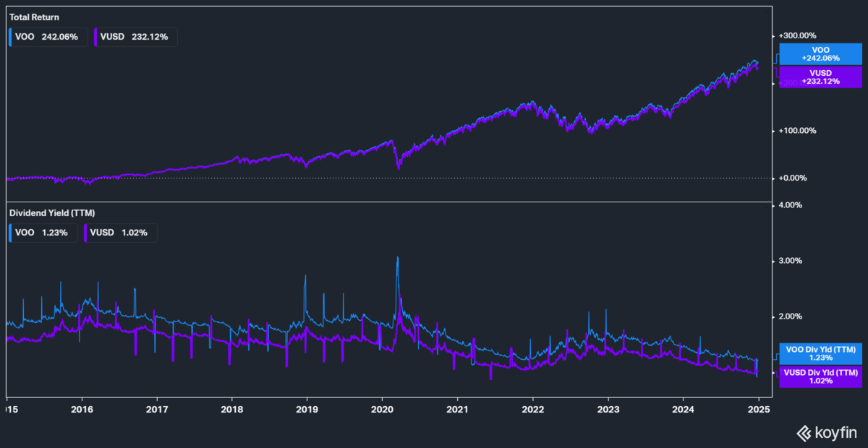The height and width of the screenshot is (448, 868).
Task: Click the 2016 year label on time axis
Action: (x=82, y=408)
